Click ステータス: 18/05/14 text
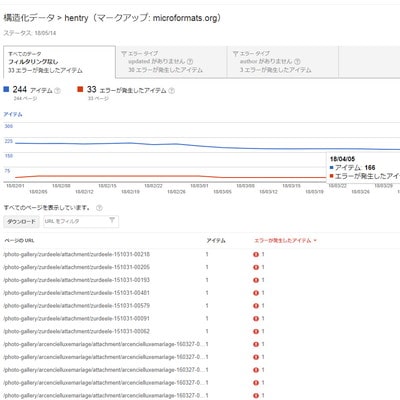 [30, 33]
